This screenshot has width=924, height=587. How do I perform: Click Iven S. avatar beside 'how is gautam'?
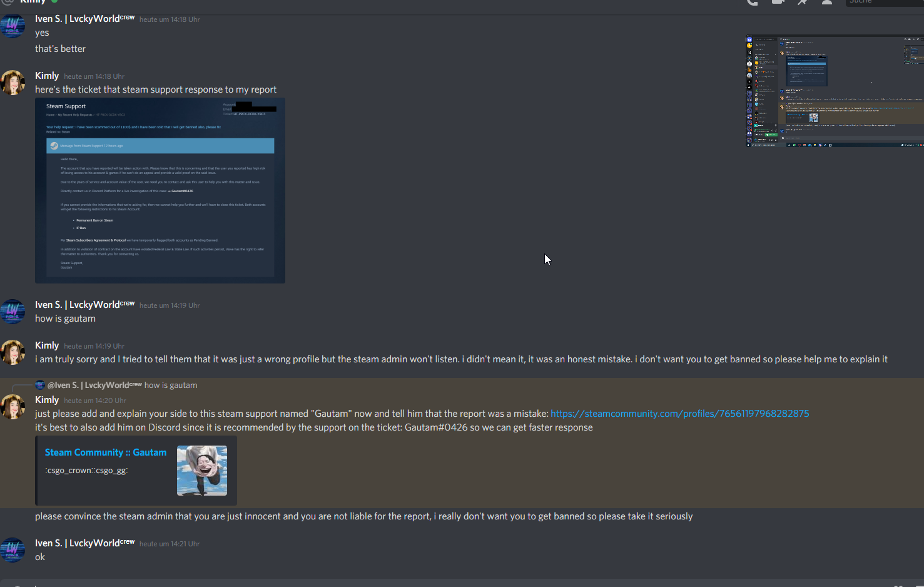[13, 312]
